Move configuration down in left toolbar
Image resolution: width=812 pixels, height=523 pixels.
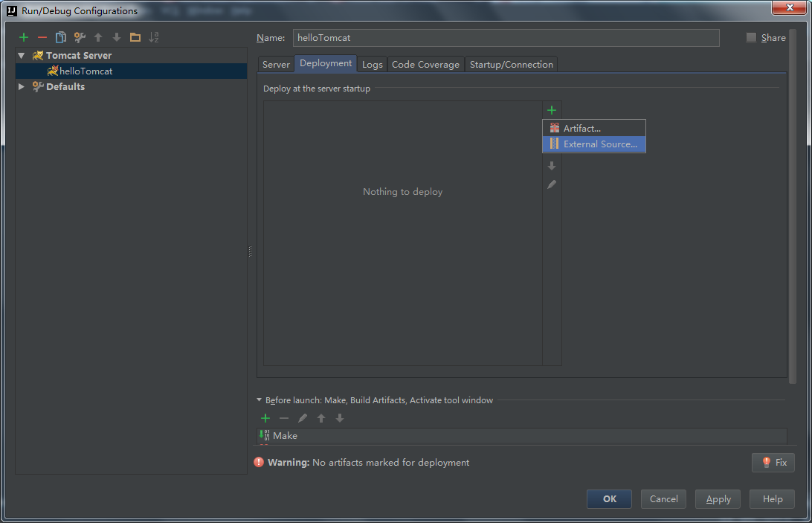tap(117, 37)
